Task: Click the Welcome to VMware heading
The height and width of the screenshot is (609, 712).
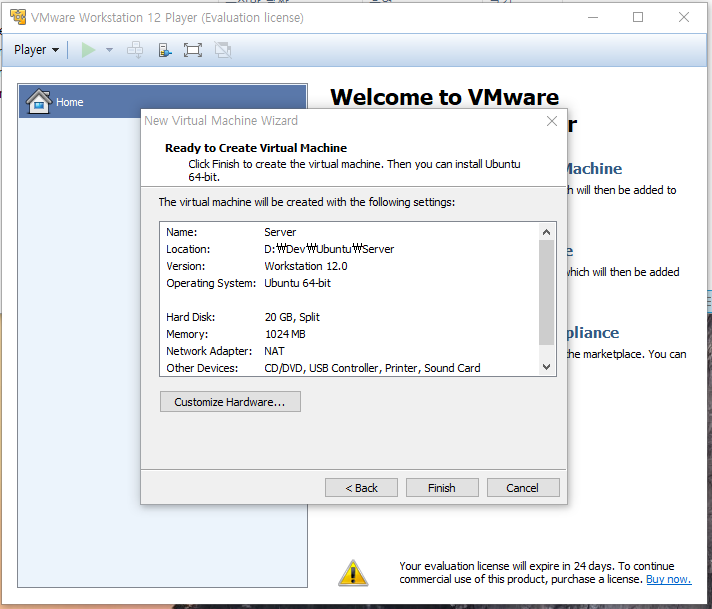Action: (445, 97)
